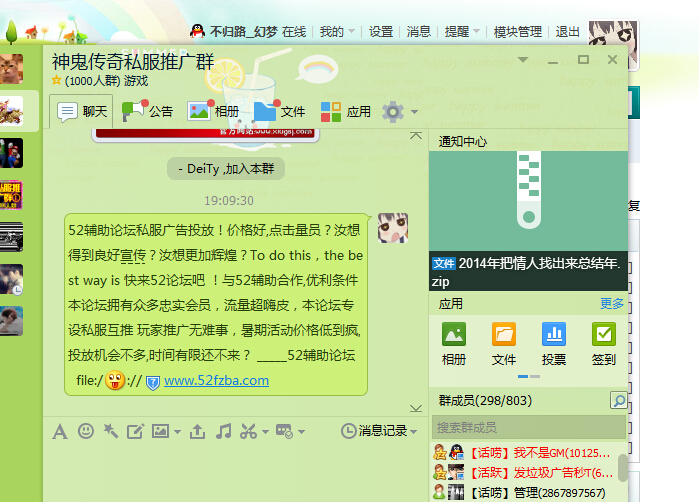Select member 管理(2867897567)
699x502 pixels.
522,492
